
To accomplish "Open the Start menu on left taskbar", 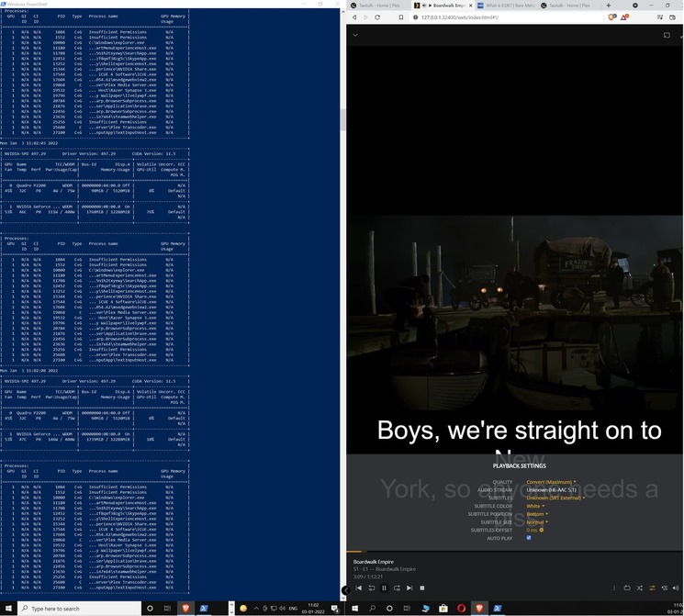I will [8, 608].
